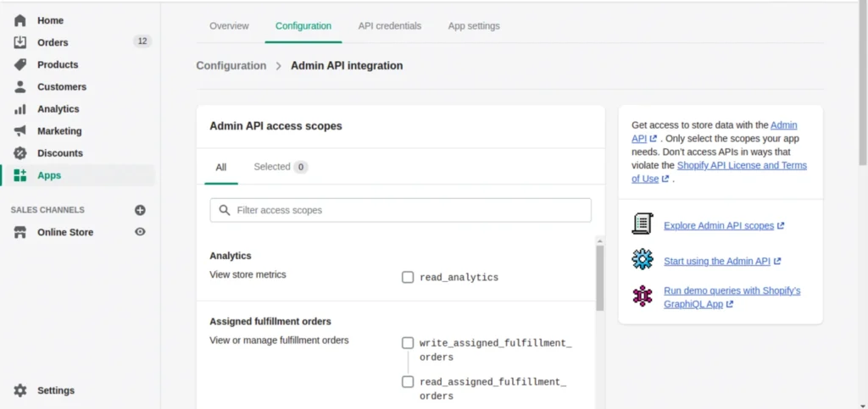Open the Admin API link
The width and height of the screenshot is (868, 409).
[784, 125]
